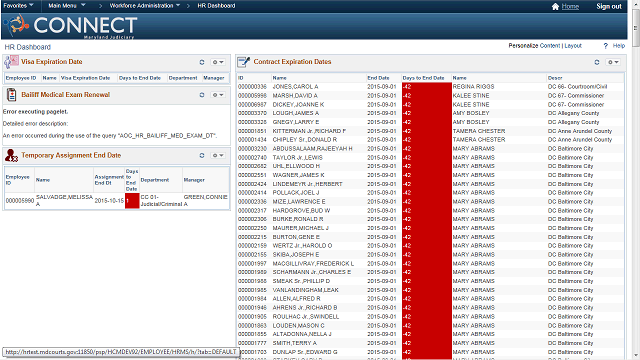Screen dimensions: 640x360
Task: Click the red -42 cell for SMITH,TERRY A
Action: 427,343
